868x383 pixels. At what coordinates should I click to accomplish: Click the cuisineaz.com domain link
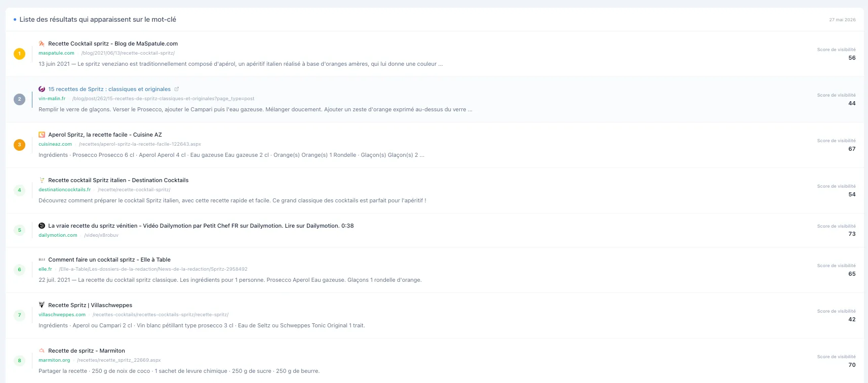[x=55, y=144]
